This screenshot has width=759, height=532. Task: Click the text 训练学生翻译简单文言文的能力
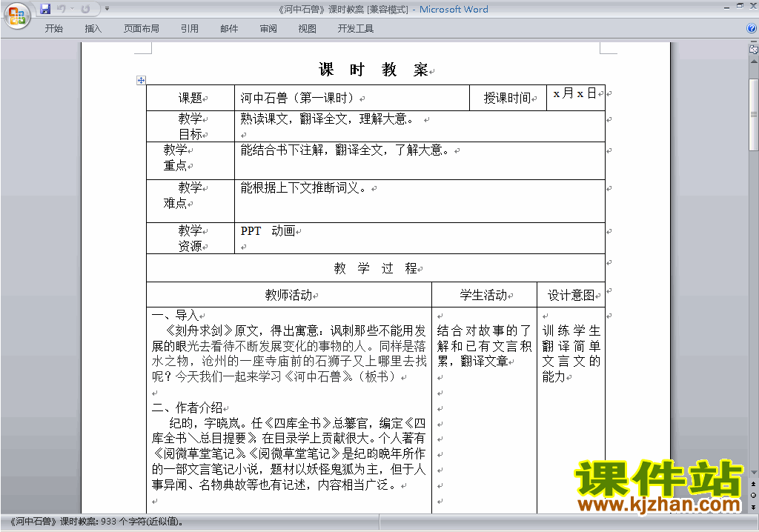click(571, 353)
